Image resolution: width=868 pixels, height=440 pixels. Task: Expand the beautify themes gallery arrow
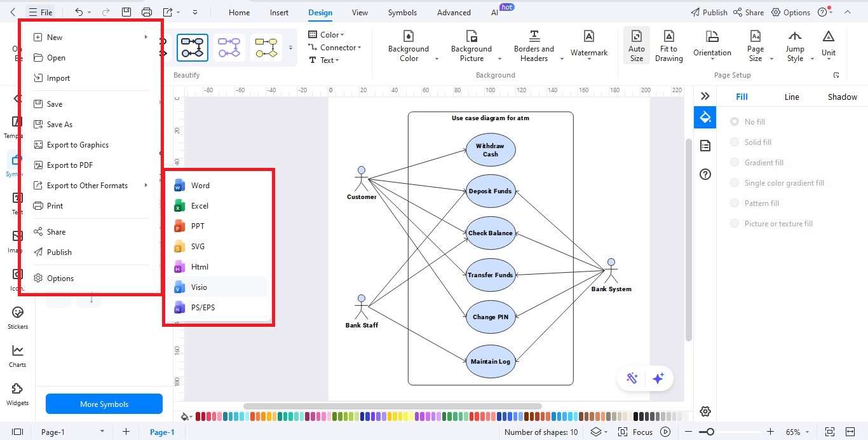[291, 48]
